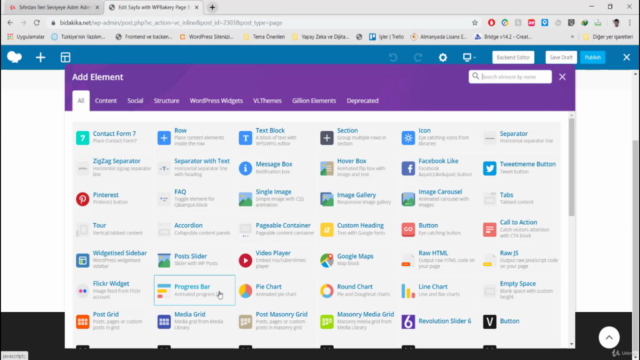Add a Text Block element

point(276,137)
